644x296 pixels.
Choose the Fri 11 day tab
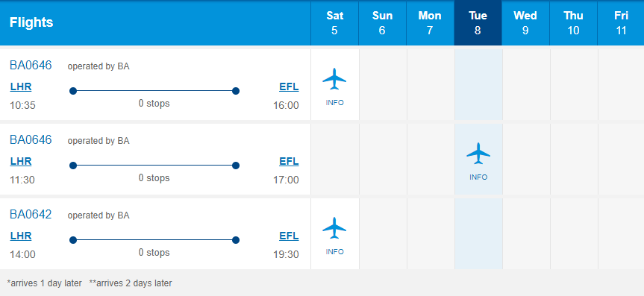tap(621, 23)
